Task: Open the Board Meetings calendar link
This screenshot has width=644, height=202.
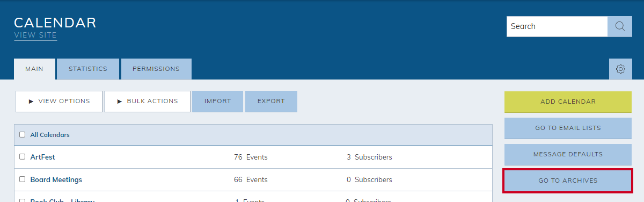Action: coord(56,179)
